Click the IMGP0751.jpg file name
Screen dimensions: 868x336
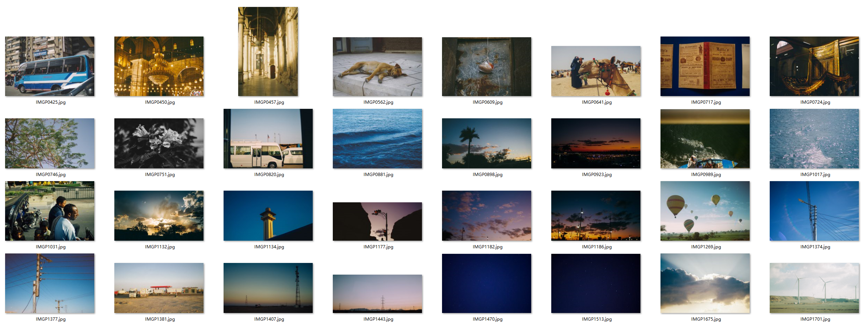point(160,175)
